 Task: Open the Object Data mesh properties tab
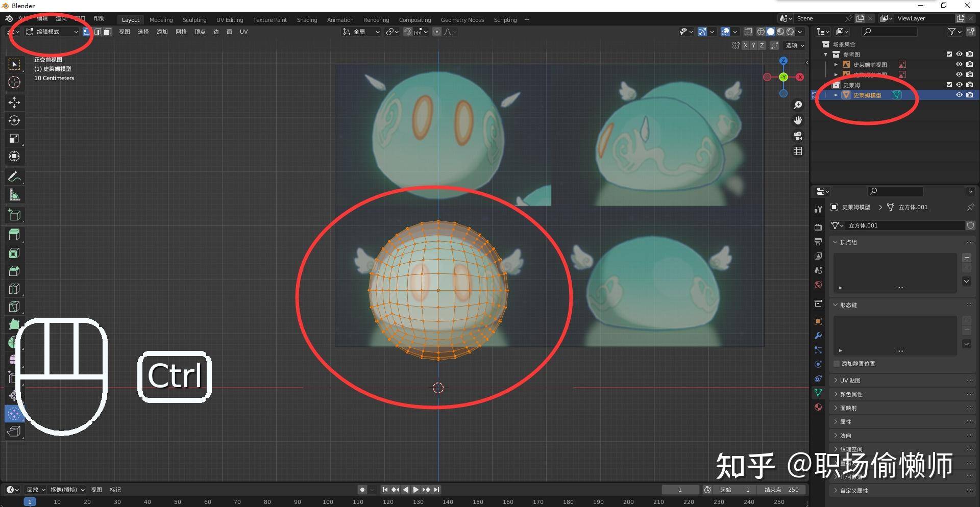tap(818, 393)
